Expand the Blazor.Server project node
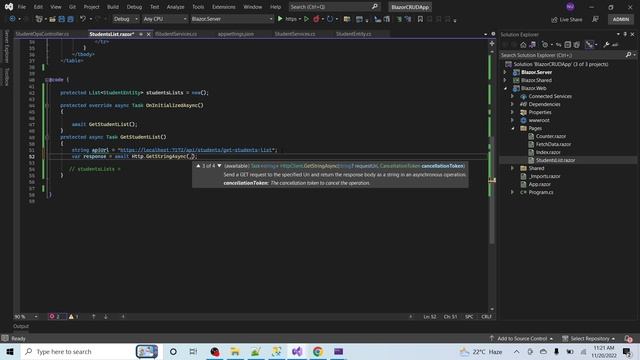Viewport: 640px width, 360px height. 505,72
